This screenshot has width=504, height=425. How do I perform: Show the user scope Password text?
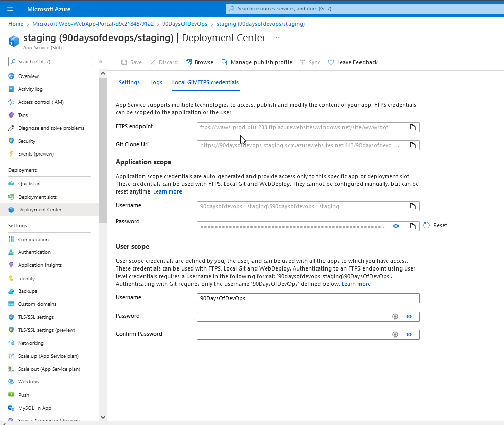pyautogui.click(x=409, y=317)
